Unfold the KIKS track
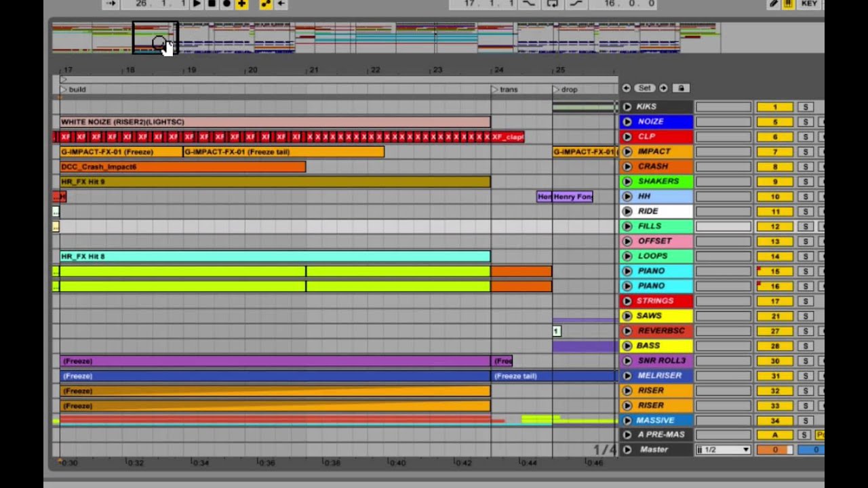The width and height of the screenshot is (868, 488). click(x=627, y=106)
